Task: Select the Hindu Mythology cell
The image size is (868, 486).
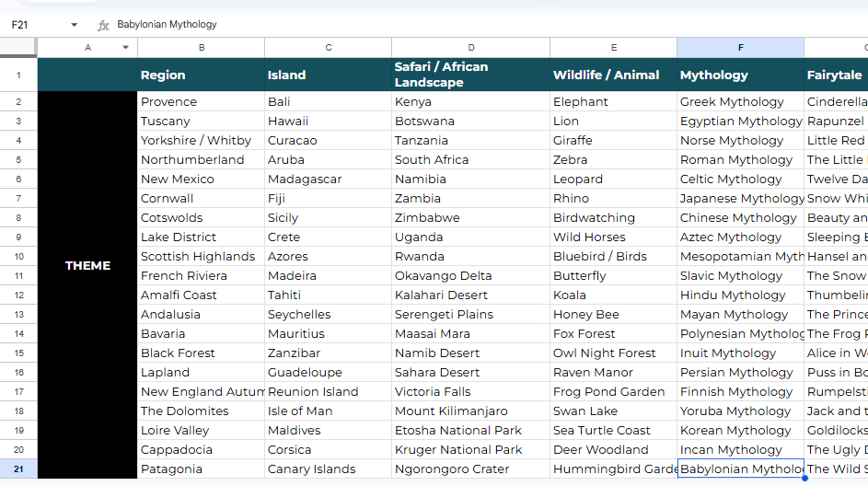Action: pyautogui.click(x=741, y=295)
